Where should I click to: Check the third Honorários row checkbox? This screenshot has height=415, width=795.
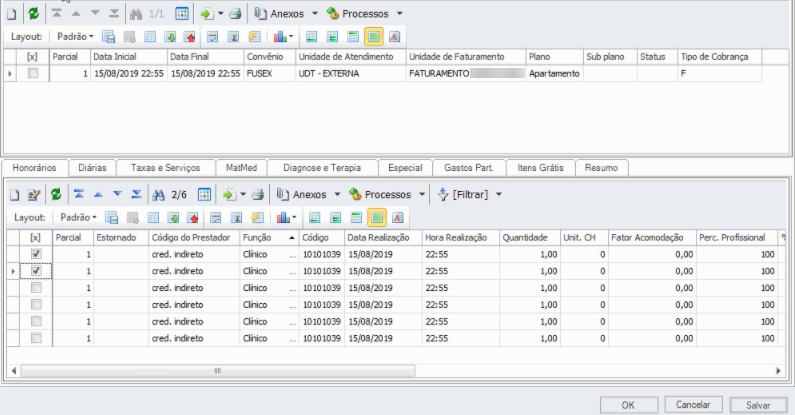[x=36, y=288]
